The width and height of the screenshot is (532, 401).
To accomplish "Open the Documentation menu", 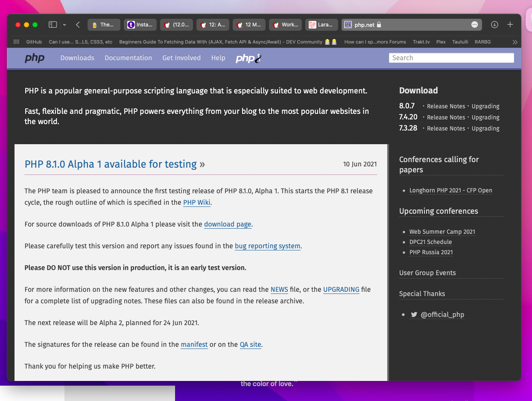I will point(128,58).
